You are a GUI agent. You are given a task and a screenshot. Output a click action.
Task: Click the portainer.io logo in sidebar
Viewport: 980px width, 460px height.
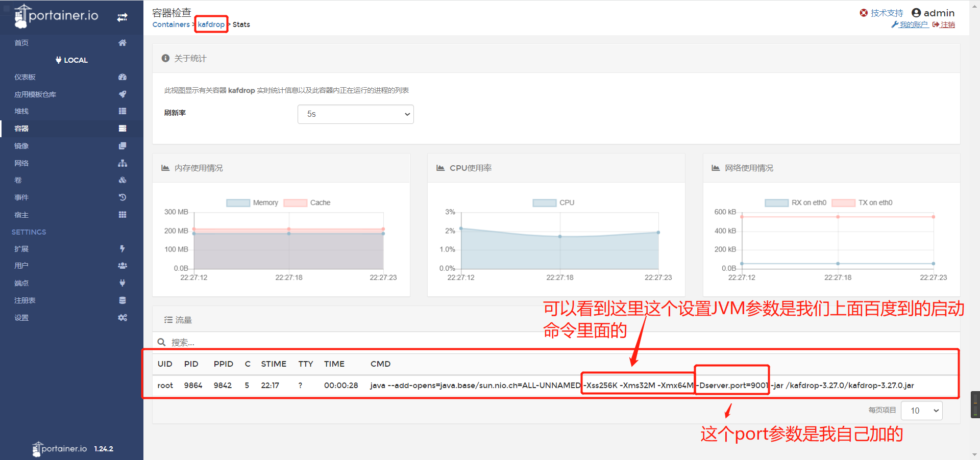point(56,16)
